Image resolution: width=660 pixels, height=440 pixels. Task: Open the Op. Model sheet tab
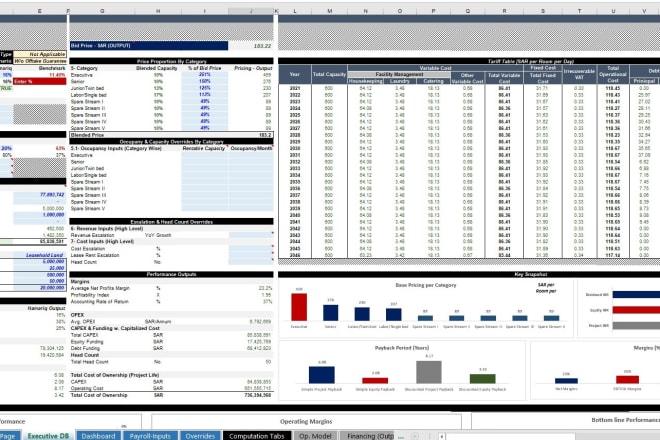coord(315,436)
